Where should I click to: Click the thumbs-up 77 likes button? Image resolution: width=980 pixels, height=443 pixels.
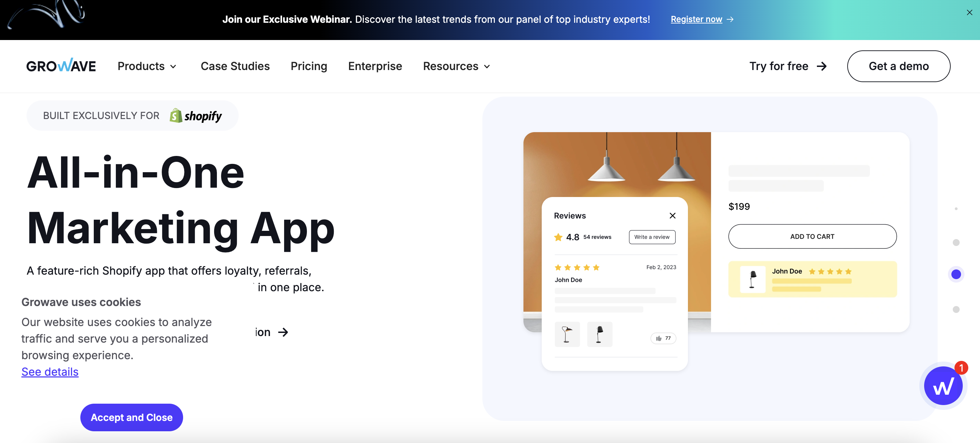click(663, 338)
